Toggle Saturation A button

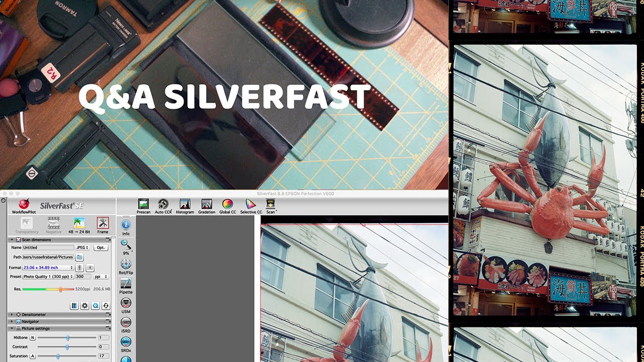tap(33, 356)
